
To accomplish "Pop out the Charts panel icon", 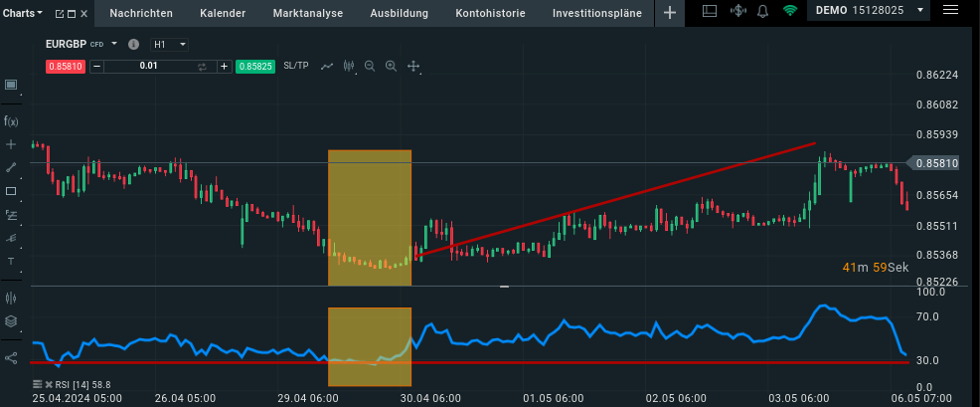I will tap(60, 13).
